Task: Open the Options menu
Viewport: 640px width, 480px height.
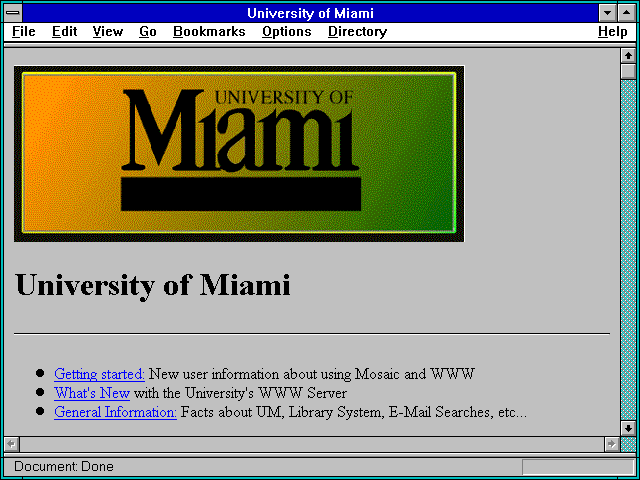Action: (287, 32)
